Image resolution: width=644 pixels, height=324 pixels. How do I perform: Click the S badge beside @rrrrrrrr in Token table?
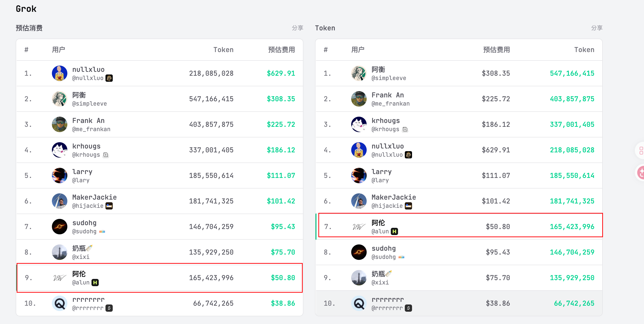(x=408, y=308)
